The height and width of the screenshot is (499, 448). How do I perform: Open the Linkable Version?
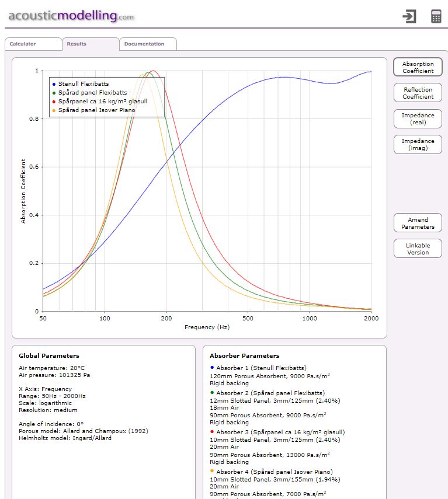(x=418, y=249)
